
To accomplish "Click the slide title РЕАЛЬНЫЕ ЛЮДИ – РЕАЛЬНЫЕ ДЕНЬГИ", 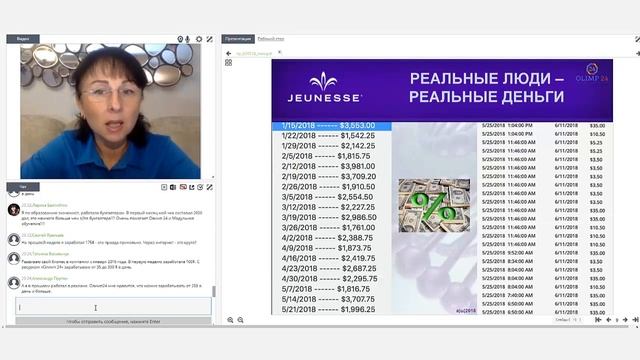I will (x=487, y=87).
